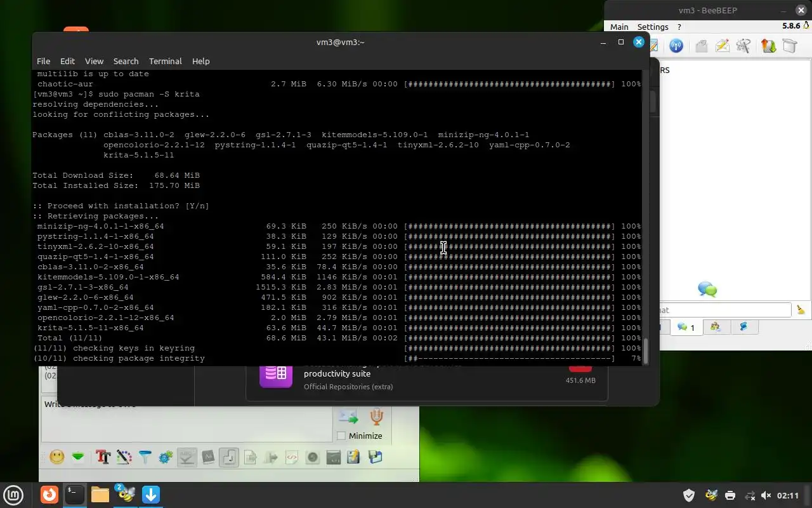The image size is (812, 508).
Task: Select the blue scroll history tab
Action: point(743,327)
